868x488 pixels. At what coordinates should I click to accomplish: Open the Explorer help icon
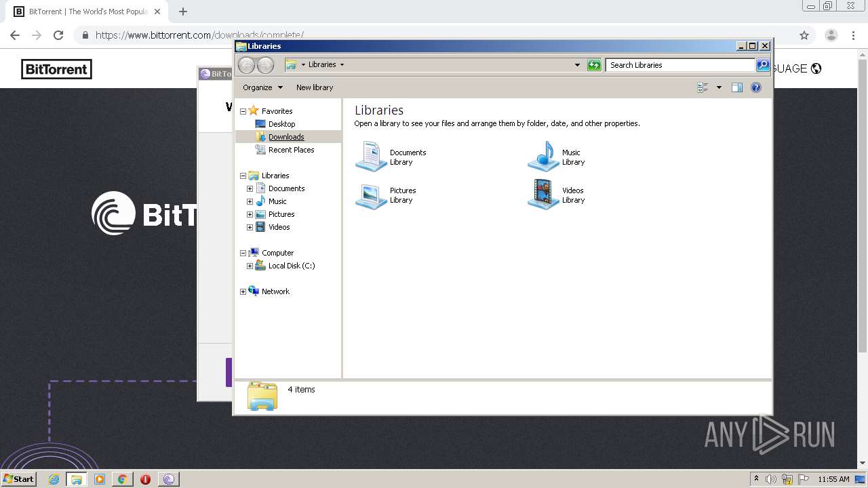click(x=756, y=87)
